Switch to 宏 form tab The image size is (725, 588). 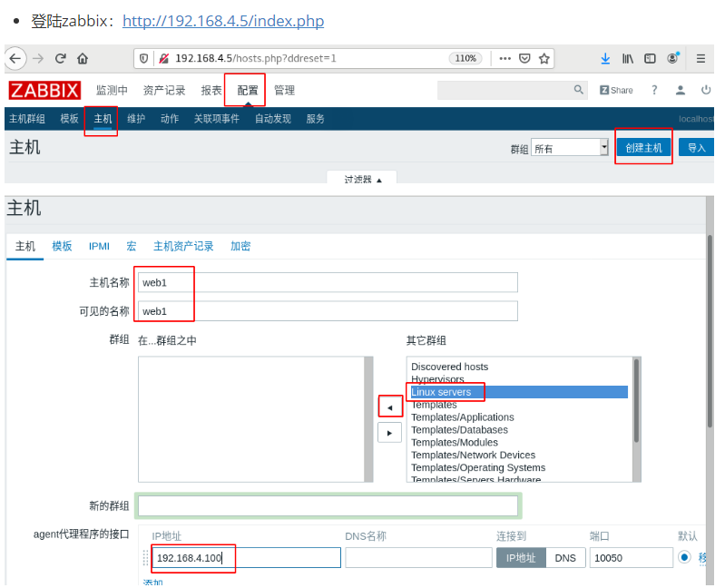tap(132, 246)
